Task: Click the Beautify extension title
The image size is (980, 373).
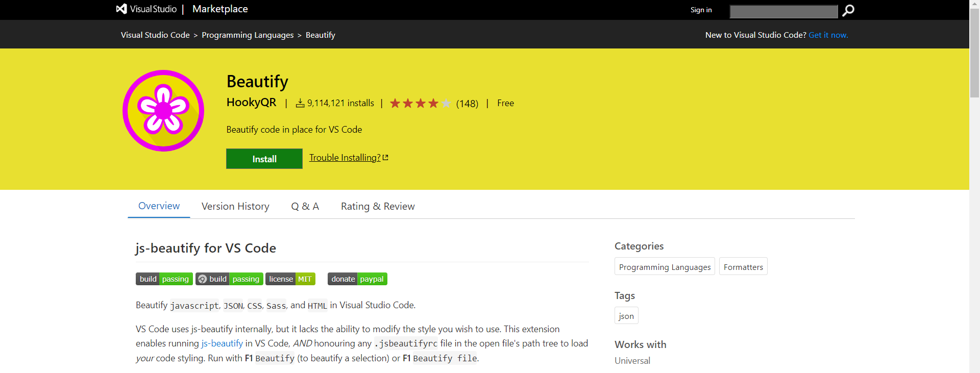Action: pyautogui.click(x=257, y=82)
